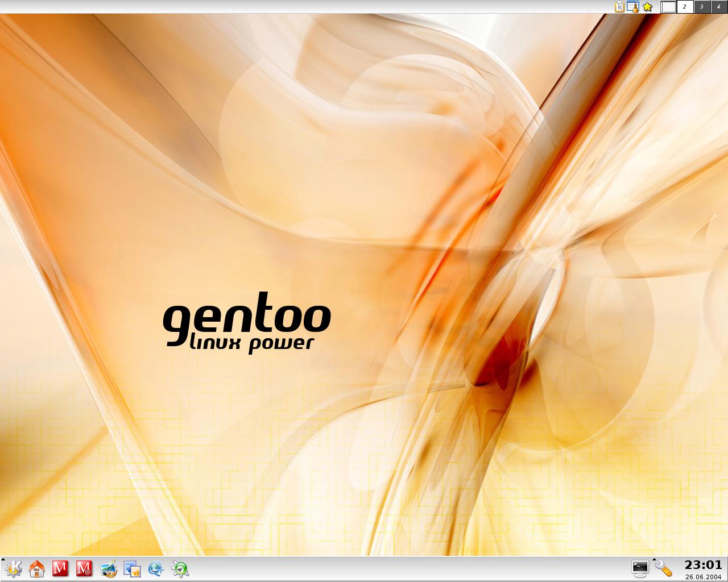Open the calendar reminder tray icon
Viewport: 728px width, 582px height.
coord(633,7)
